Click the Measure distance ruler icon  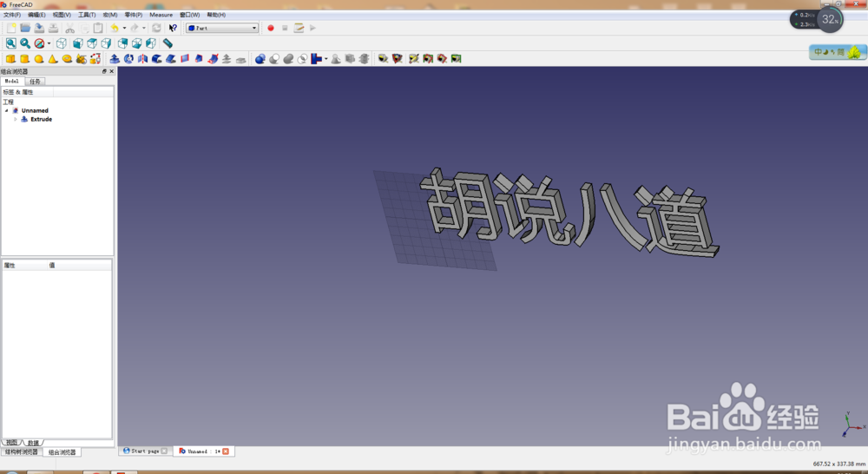[x=168, y=43]
